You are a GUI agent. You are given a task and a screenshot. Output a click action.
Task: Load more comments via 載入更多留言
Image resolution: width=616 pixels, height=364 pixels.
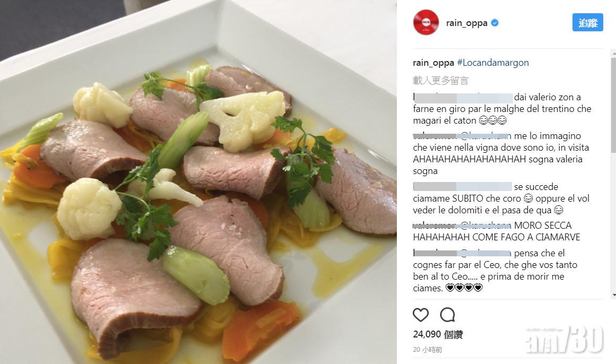441,81
